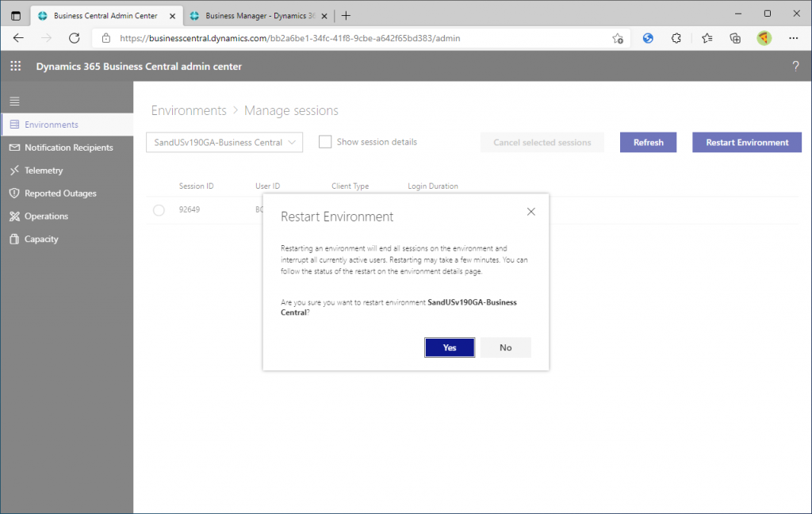Click the blue globe extension icon
Image resolution: width=812 pixels, height=514 pixels.
pos(648,38)
